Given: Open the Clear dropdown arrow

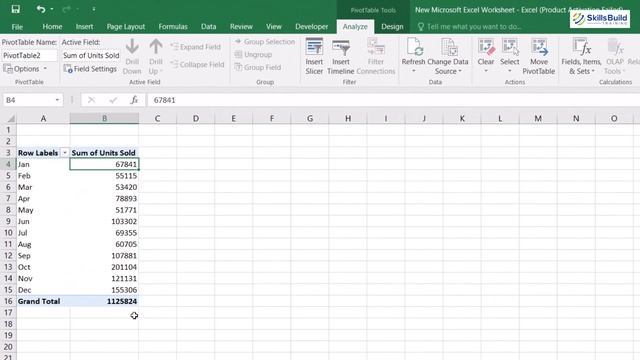Looking at the screenshot, I should [486, 71].
